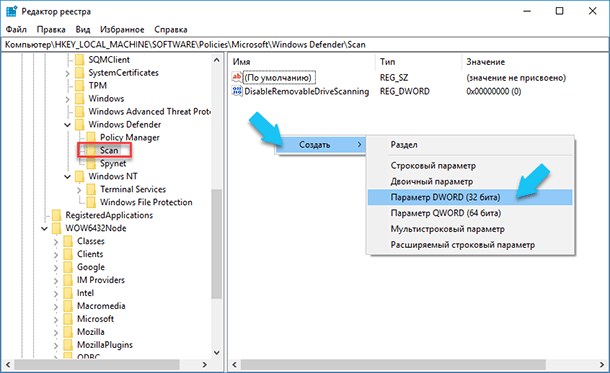The height and width of the screenshot is (373, 610).
Task: Click the MozillaPlugins folder icon
Action: point(68,345)
